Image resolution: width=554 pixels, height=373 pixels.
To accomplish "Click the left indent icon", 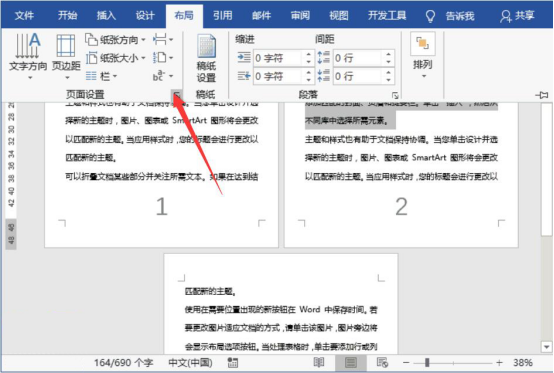I will click(244, 58).
